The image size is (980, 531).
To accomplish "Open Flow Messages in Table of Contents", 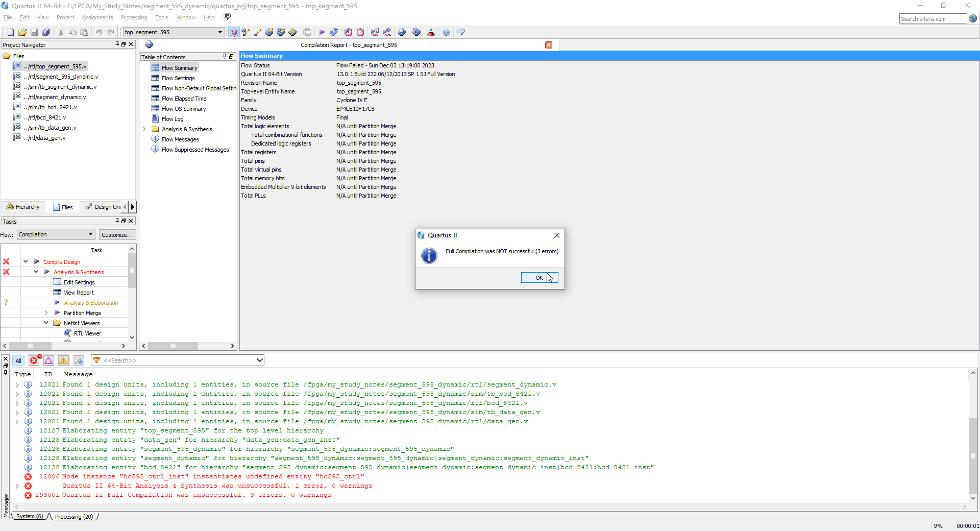I will pyautogui.click(x=180, y=139).
